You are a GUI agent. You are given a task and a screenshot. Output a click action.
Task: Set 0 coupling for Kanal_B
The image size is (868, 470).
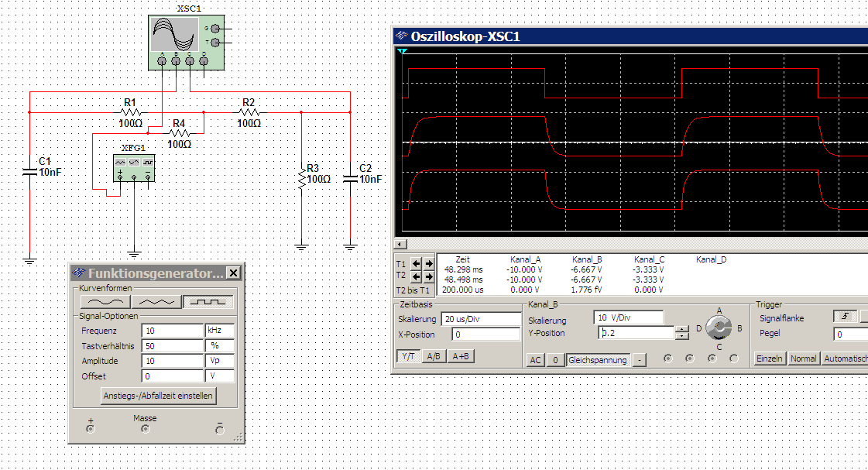555,360
